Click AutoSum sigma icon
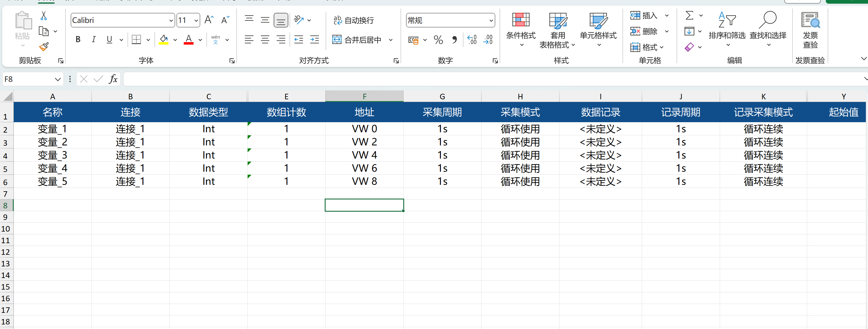The height and width of the screenshot is (329, 868). 689,15
